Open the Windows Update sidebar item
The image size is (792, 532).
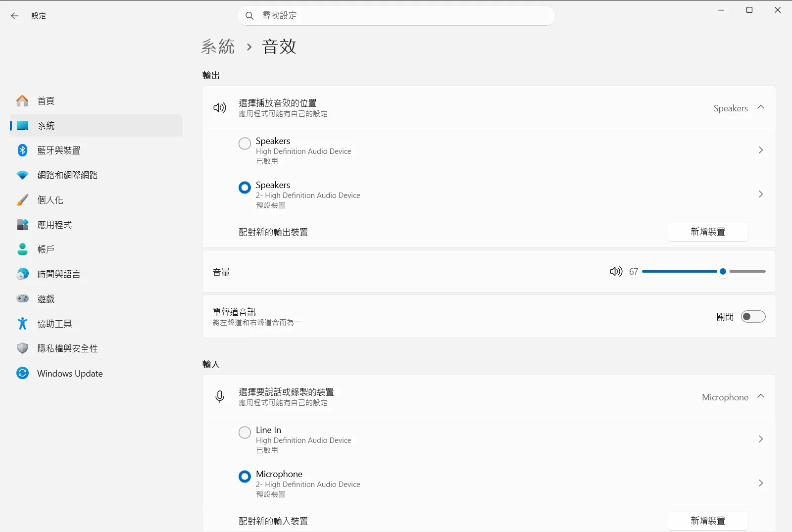tap(96, 373)
